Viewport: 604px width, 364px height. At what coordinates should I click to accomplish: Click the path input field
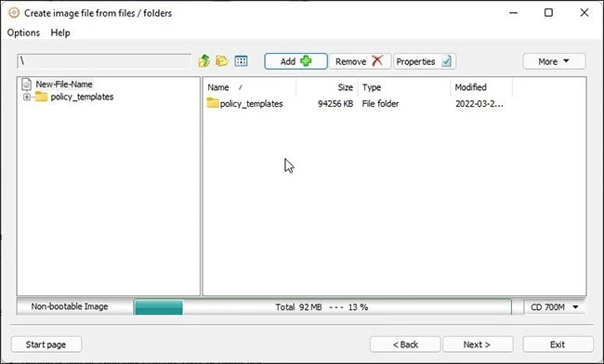[x=104, y=61]
